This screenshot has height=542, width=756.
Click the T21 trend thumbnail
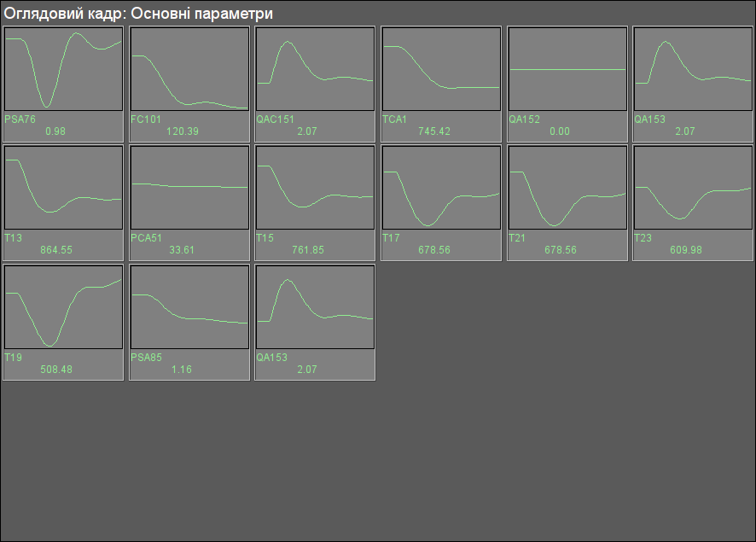click(x=567, y=188)
